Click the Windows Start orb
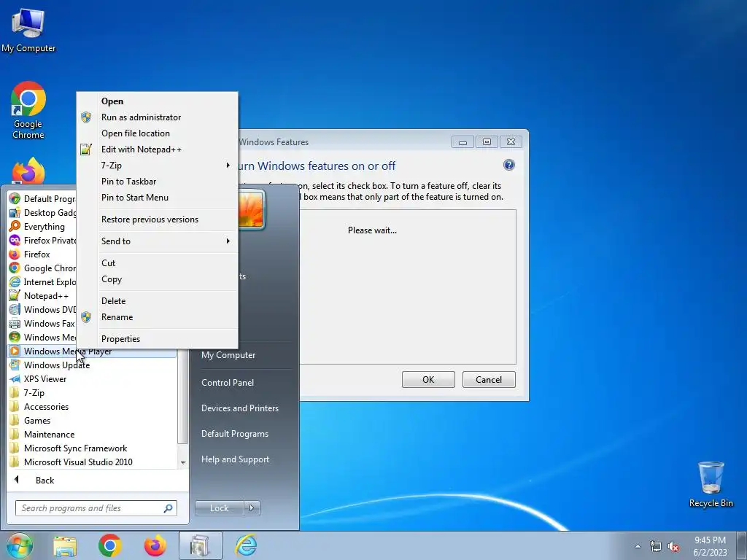The height and width of the screenshot is (560, 747). 20,545
